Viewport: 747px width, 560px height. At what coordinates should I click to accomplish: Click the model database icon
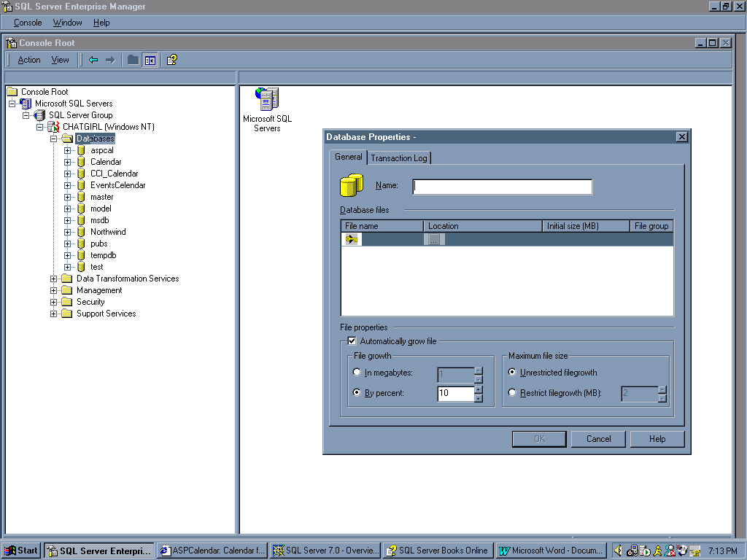tap(82, 209)
